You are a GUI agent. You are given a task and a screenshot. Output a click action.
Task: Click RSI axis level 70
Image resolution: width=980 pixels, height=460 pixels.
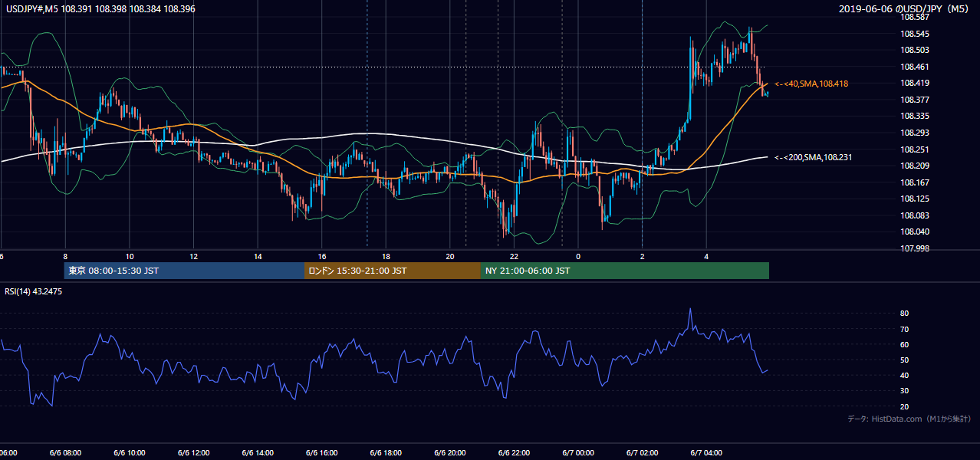pyautogui.click(x=905, y=329)
